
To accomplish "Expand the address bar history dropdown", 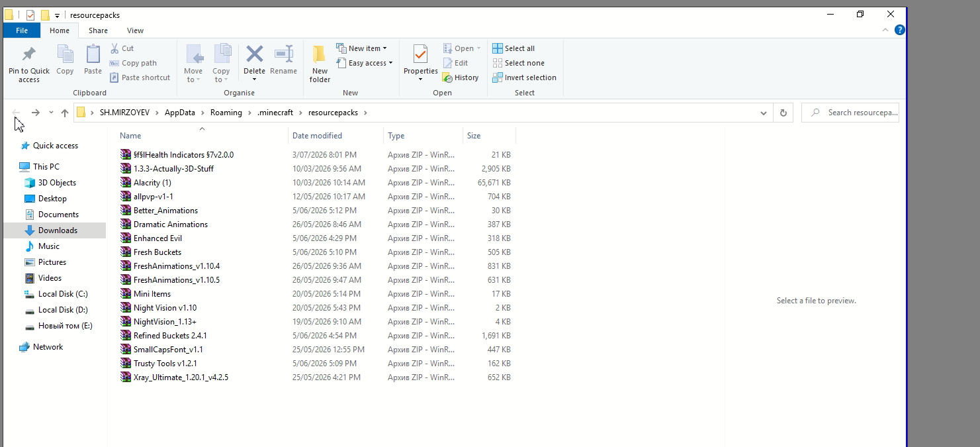I will 764,113.
